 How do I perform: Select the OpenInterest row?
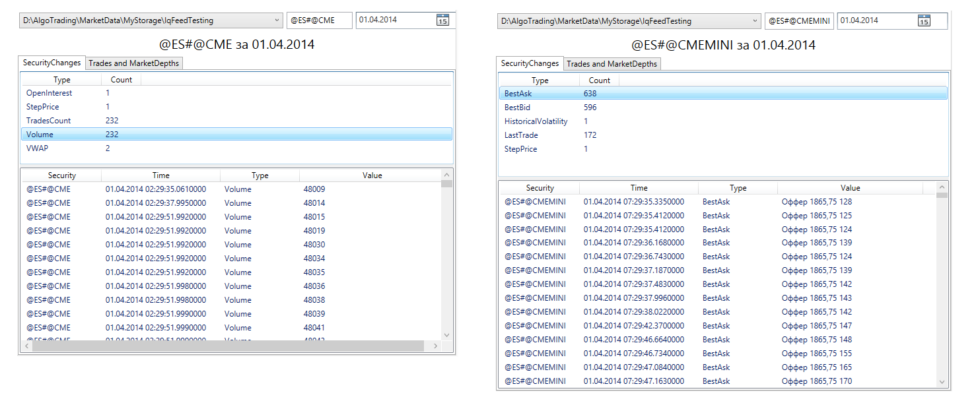pyautogui.click(x=50, y=93)
